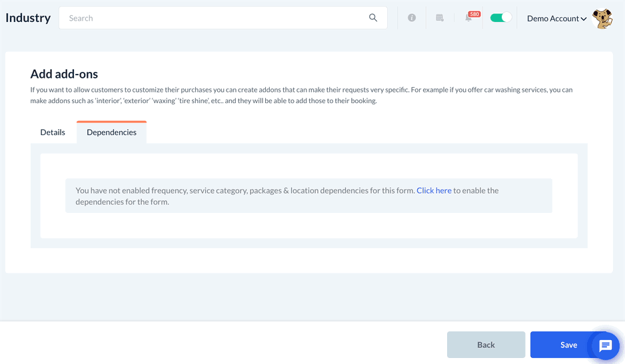Toggle the green header switch

[500, 18]
